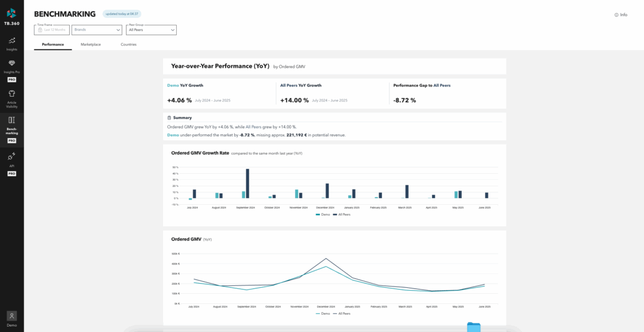Click the TB.360 logo icon

click(11, 13)
